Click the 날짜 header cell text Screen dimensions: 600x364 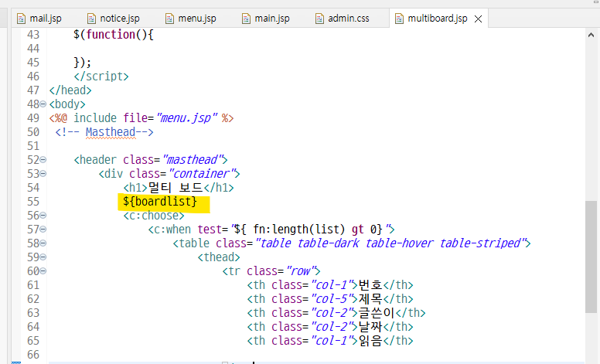pyautogui.click(x=370, y=327)
